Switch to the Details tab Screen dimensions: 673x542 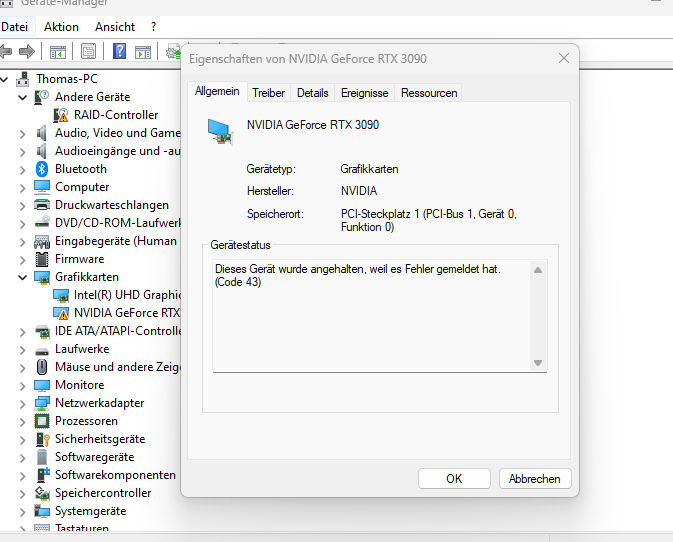click(312, 93)
